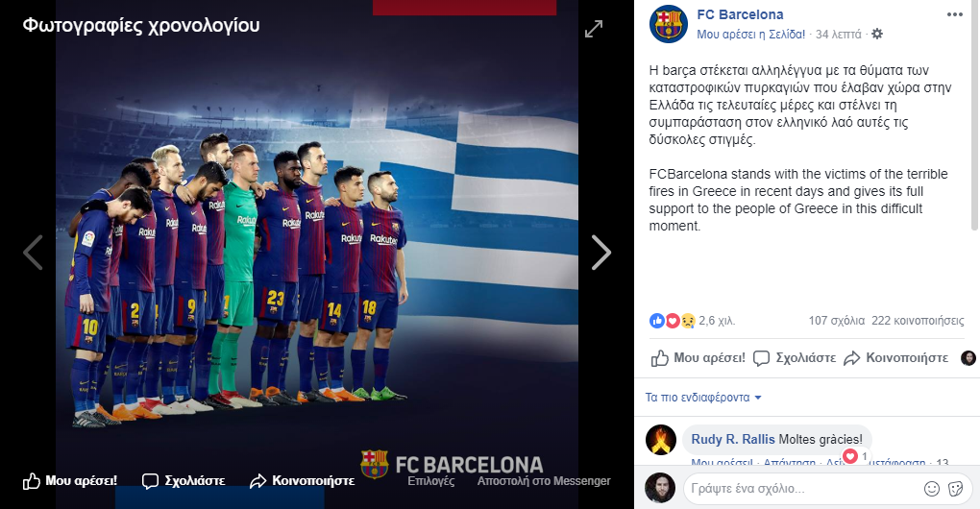Open Rudy R. Rallis commenter profile
The image size is (980, 509).
[732, 439]
